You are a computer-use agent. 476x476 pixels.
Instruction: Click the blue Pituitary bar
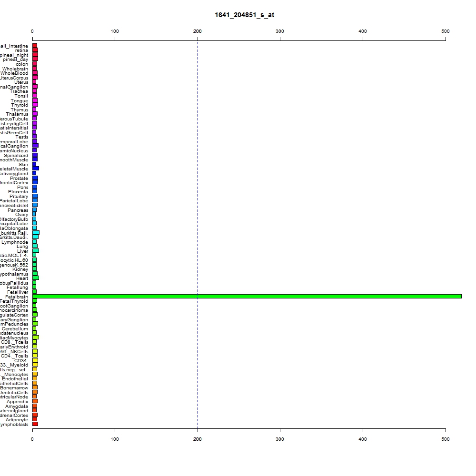[35, 196]
